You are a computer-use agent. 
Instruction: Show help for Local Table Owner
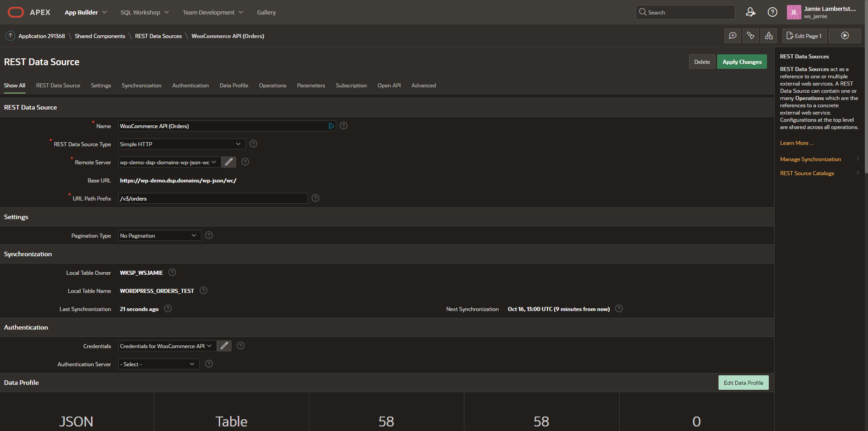[x=172, y=272]
